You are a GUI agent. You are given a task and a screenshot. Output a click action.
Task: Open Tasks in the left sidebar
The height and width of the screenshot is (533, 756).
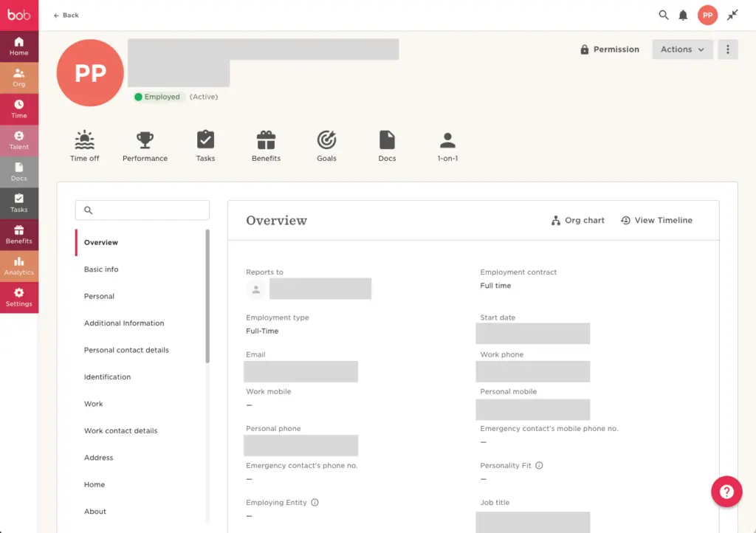[18, 203]
